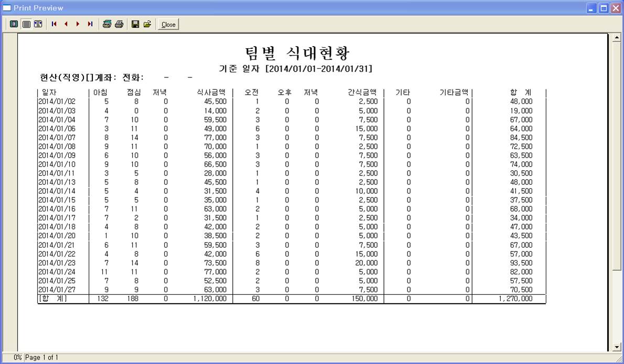Viewport: 624px width, 364px height.
Task: Click the 간식금액 column header
Action: [362, 92]
